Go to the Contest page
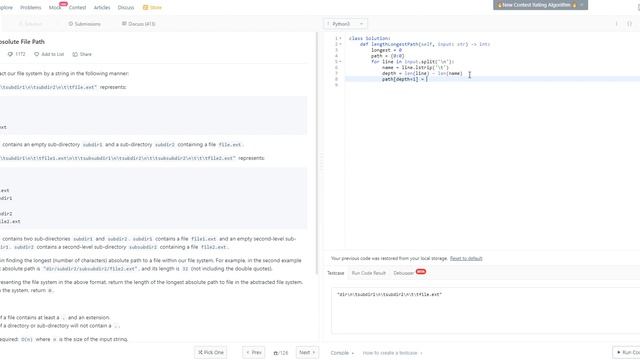 click(x=77, y=7)
